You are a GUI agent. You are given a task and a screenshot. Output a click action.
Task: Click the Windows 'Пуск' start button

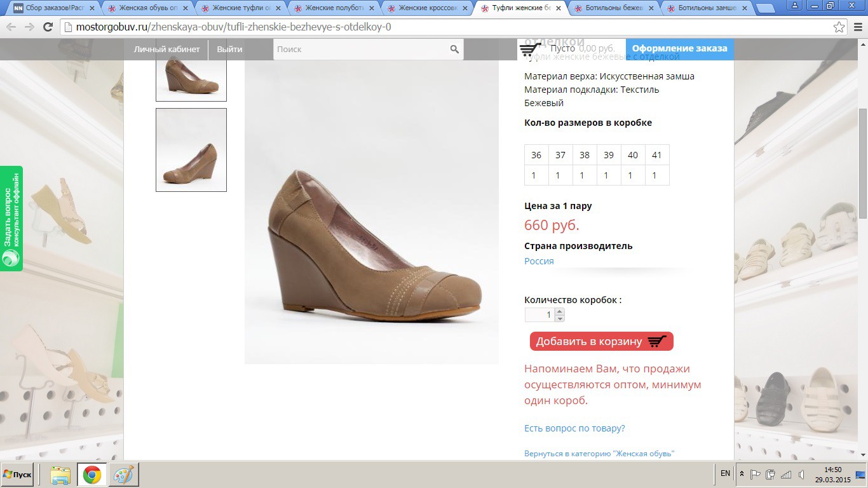pos(17,475)
